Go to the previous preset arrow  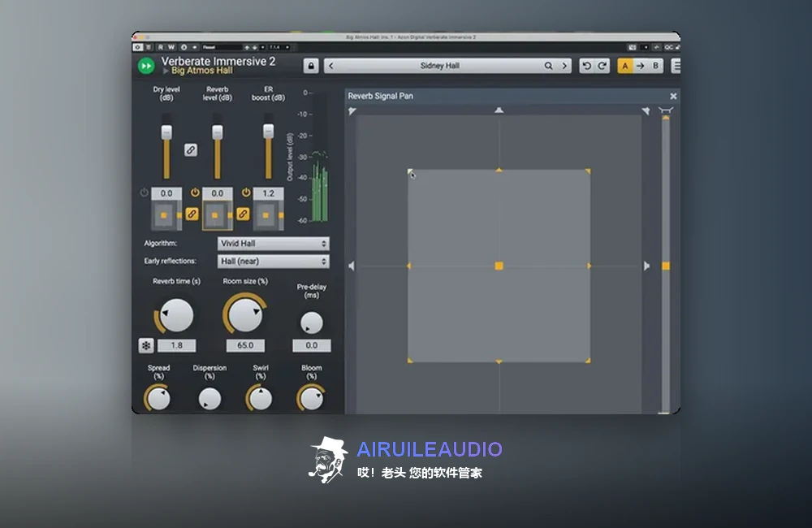(331, 66)
